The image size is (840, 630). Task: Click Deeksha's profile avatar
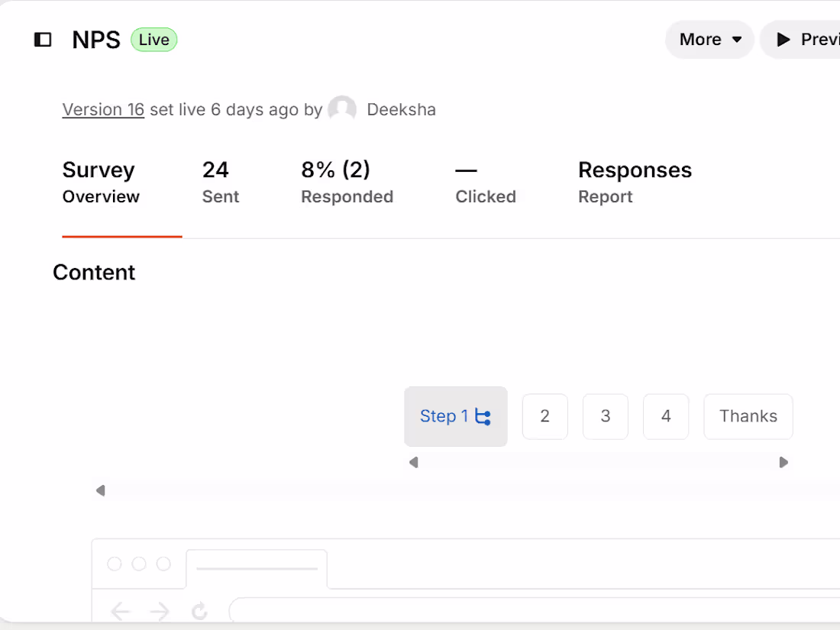[342, 108]
